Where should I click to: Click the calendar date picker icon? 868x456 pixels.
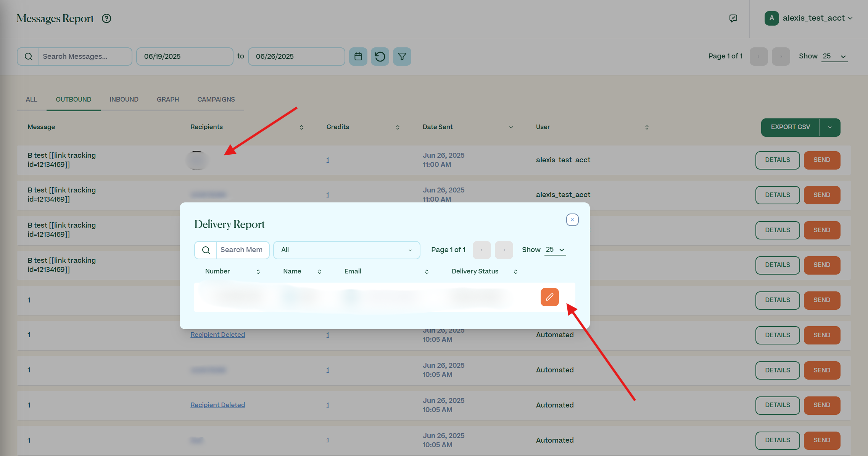point(358,57)
